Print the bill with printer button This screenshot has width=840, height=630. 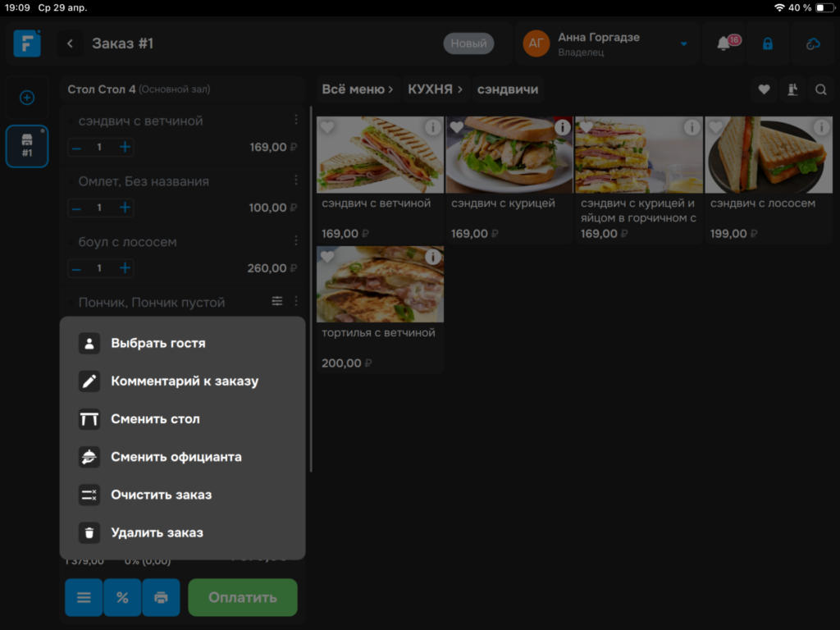coord(161,597)
